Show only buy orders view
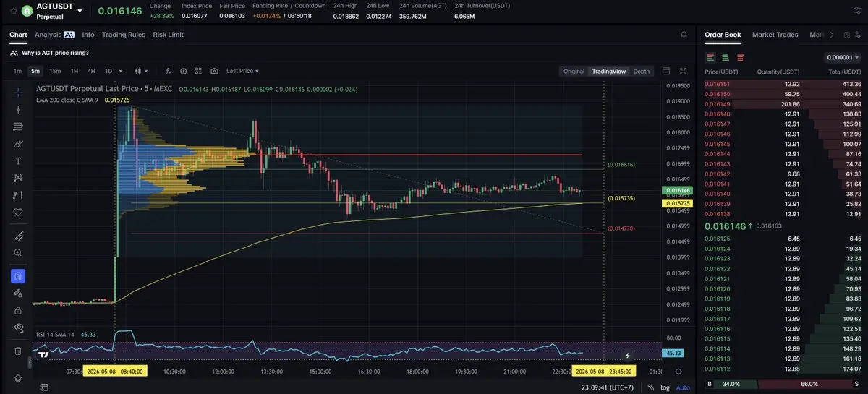The width and height of the screenshot is (868, 394). [726, 57]
